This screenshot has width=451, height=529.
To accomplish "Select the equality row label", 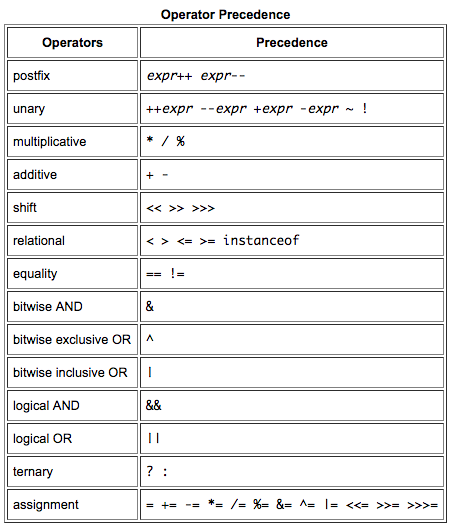I will 35,274.
